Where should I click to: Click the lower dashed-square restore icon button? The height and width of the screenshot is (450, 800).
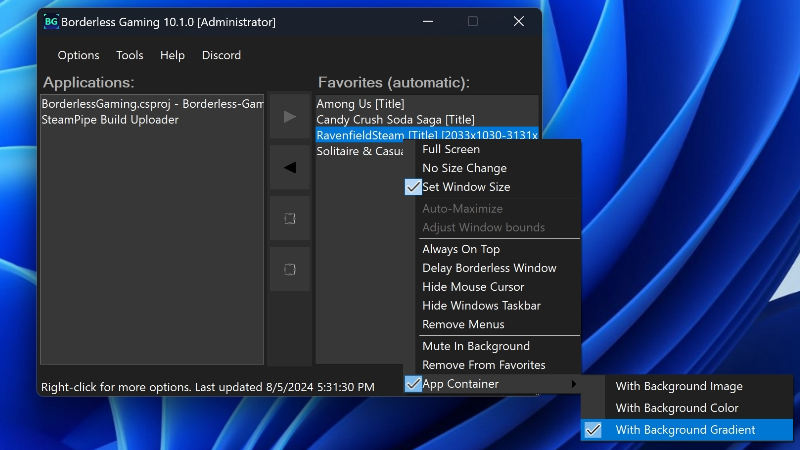(290, 269)
